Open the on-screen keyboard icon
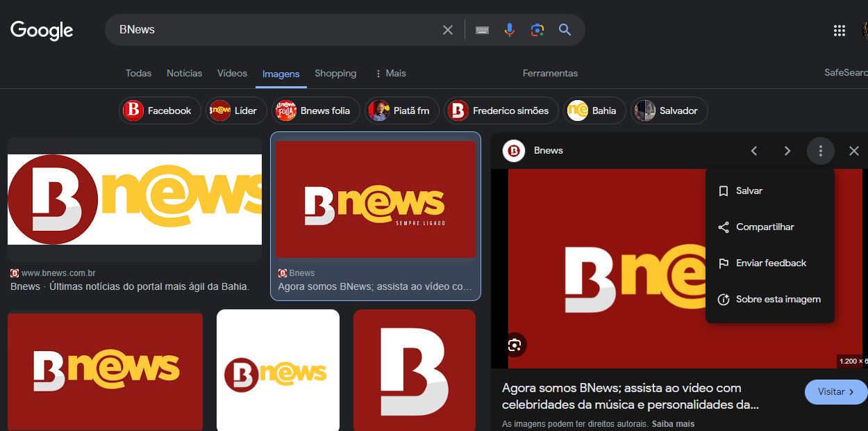 pyautogui.click(x=482, y=30)
